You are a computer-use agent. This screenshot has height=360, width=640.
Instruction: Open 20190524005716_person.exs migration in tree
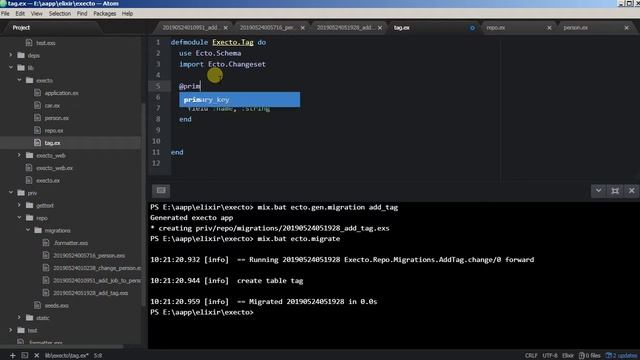point(89,256)
